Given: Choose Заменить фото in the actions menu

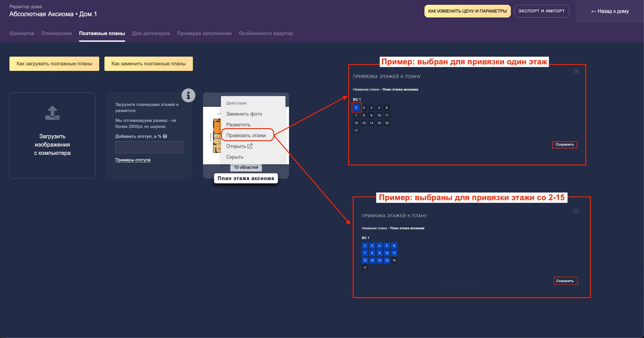Looking at the screenshot, I should [244, 114].
